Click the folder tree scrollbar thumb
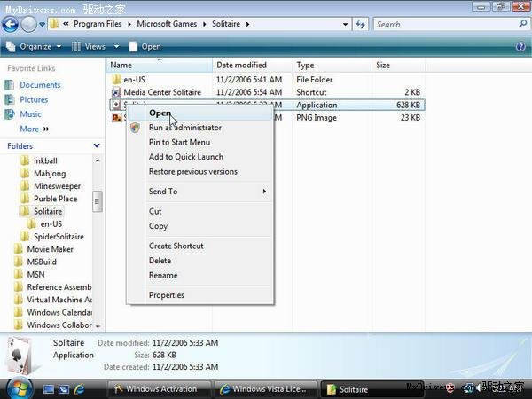Screen dimensions: 532x399 [97, 201]
